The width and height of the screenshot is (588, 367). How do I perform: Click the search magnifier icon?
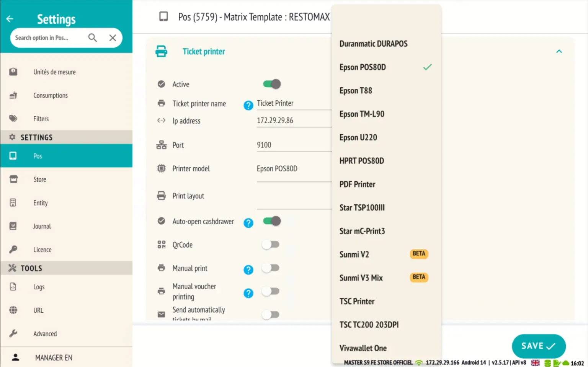pos(92,38)
